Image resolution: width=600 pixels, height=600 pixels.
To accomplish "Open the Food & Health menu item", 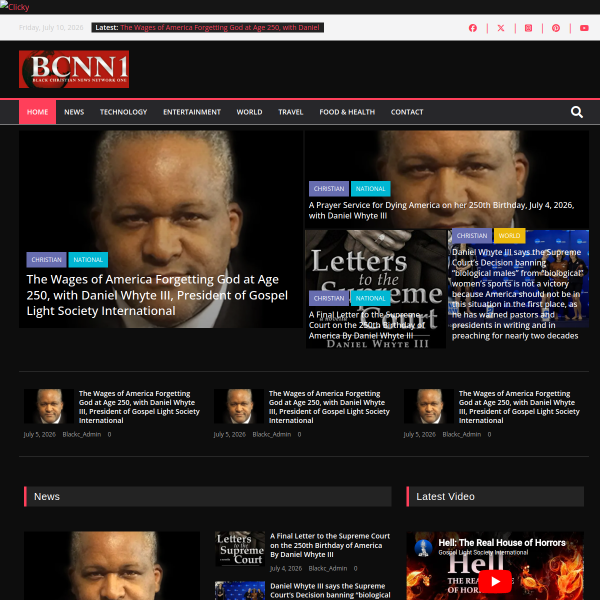I will point(347,112).
